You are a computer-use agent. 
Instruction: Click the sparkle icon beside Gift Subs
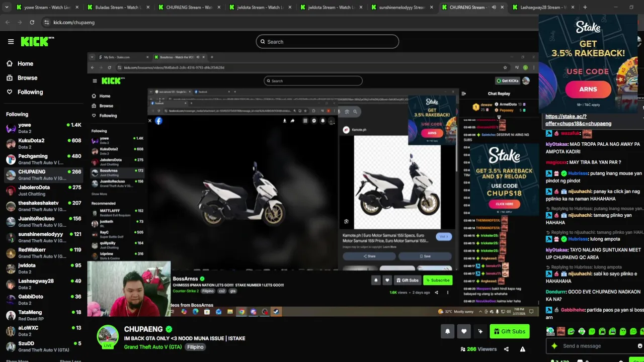tap(480, 331)
